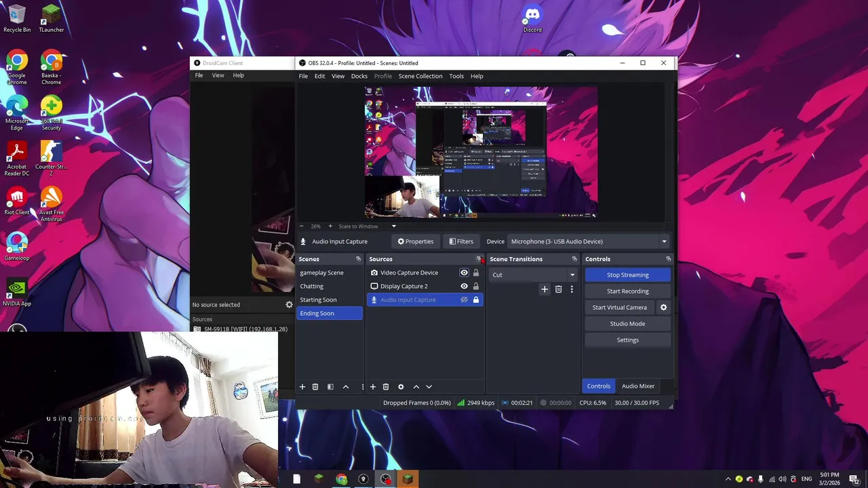Add a new scene with the Scenes plus icon

click(302, 386)
